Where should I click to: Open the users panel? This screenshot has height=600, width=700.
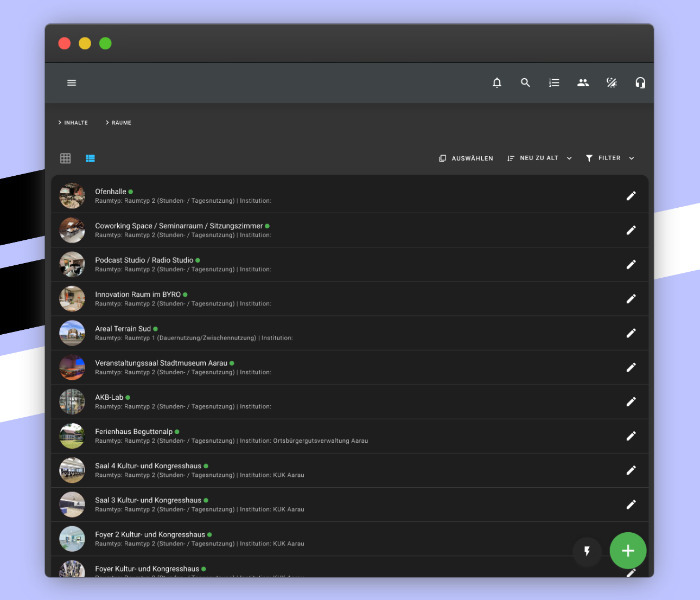coord(583,82)
